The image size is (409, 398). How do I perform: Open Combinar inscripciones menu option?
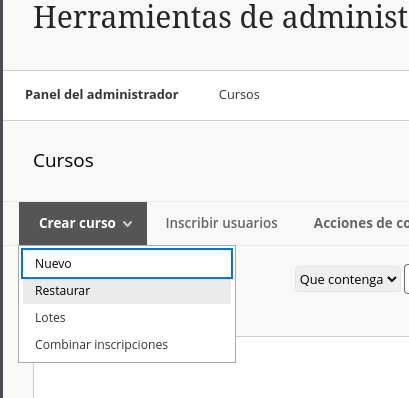point(127,344)
